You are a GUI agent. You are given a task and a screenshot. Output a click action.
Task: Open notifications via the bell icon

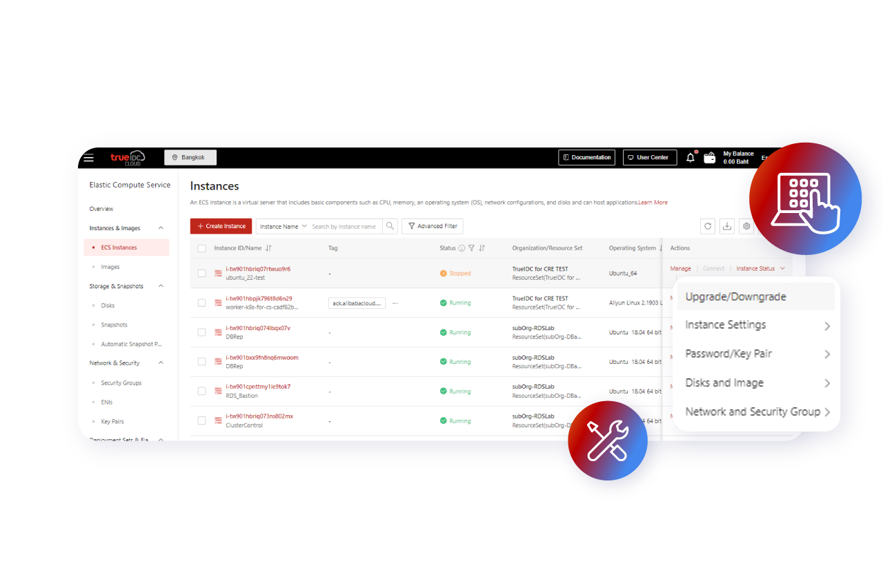pyautogui.click(x=690, y=157)
